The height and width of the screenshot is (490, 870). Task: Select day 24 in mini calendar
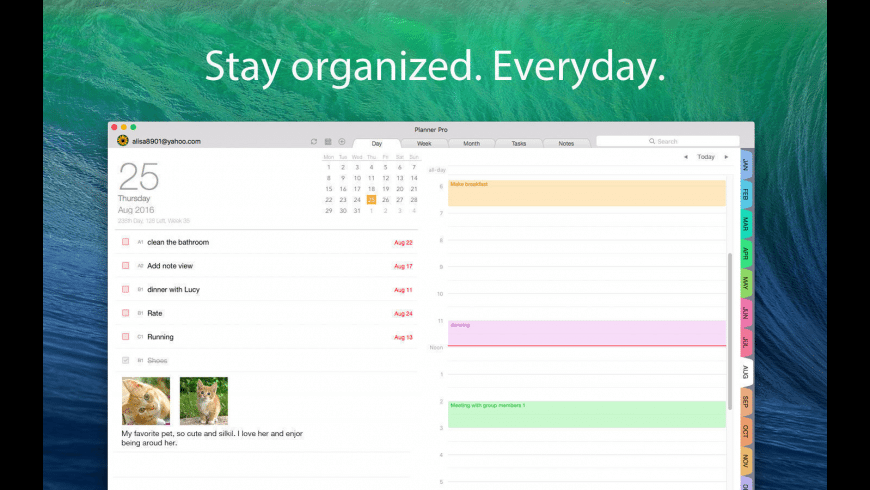[x=357, y=200]
